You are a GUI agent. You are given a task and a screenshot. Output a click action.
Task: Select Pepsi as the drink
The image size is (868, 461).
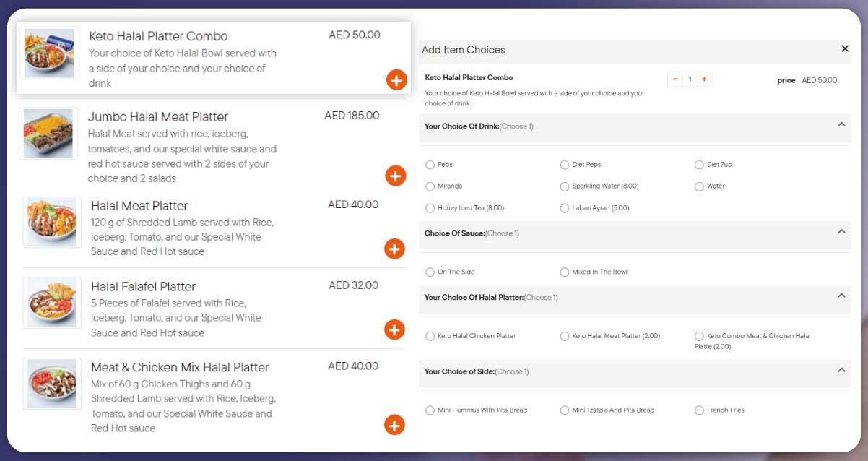click(430, 165)
